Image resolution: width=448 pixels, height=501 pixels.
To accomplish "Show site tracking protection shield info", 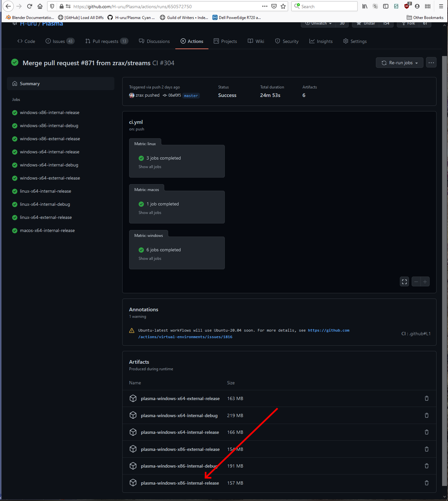I will click(x=52, y=6).
